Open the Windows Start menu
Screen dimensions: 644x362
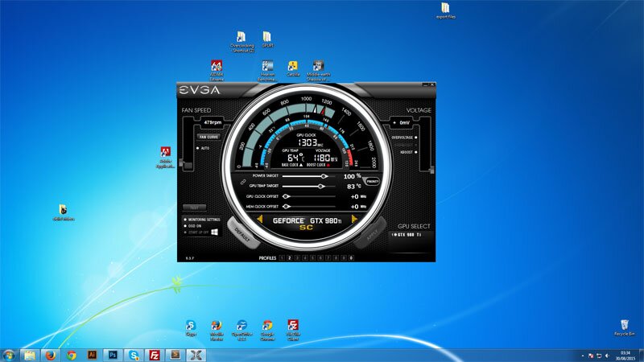(9, 355)
